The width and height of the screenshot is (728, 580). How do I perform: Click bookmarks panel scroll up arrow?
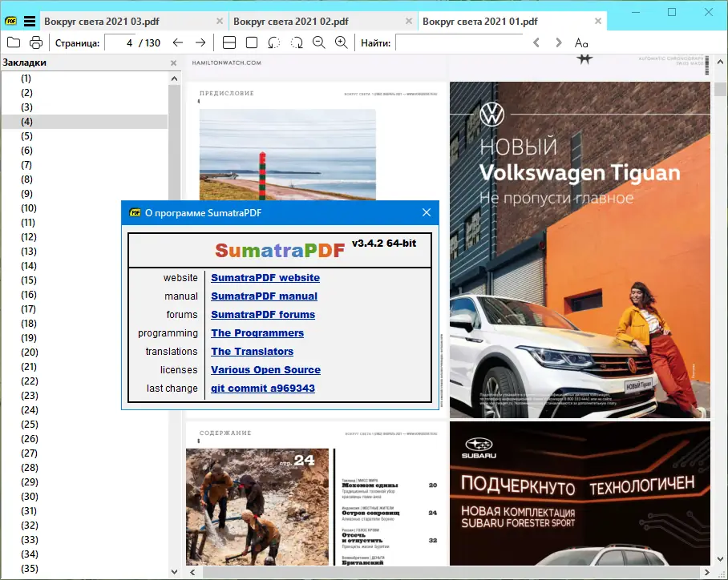(x=174, y=79)
